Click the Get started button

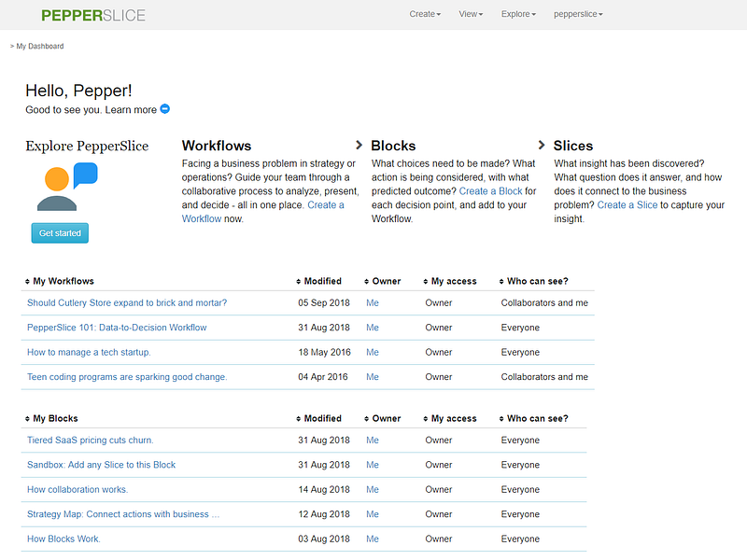60,232
